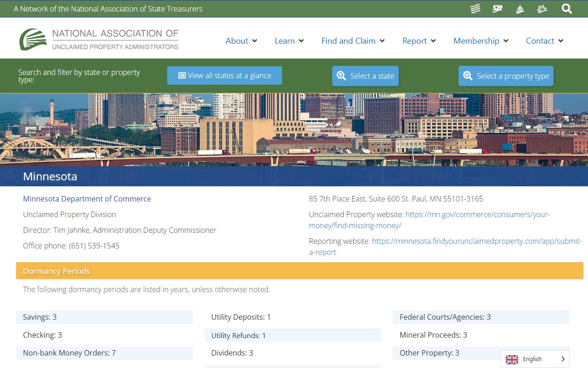Click the Dormancy Periods header bar

coord(300,271)
